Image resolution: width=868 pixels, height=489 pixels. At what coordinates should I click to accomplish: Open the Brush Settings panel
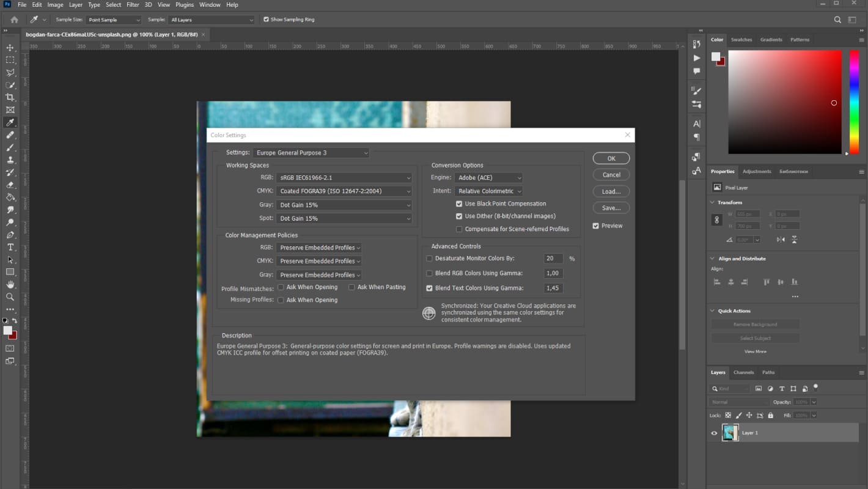pyautogui.click(x=696, y=90)
